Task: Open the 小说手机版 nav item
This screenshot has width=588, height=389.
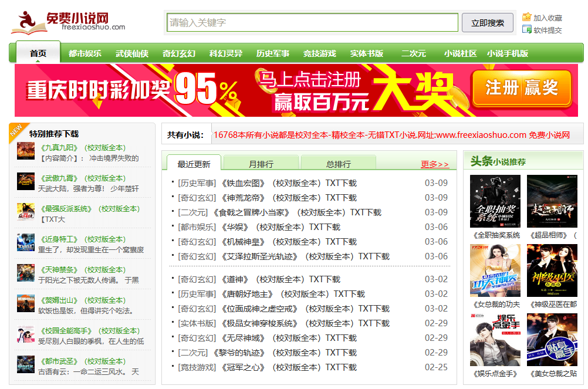Action: tap(507, 53)
